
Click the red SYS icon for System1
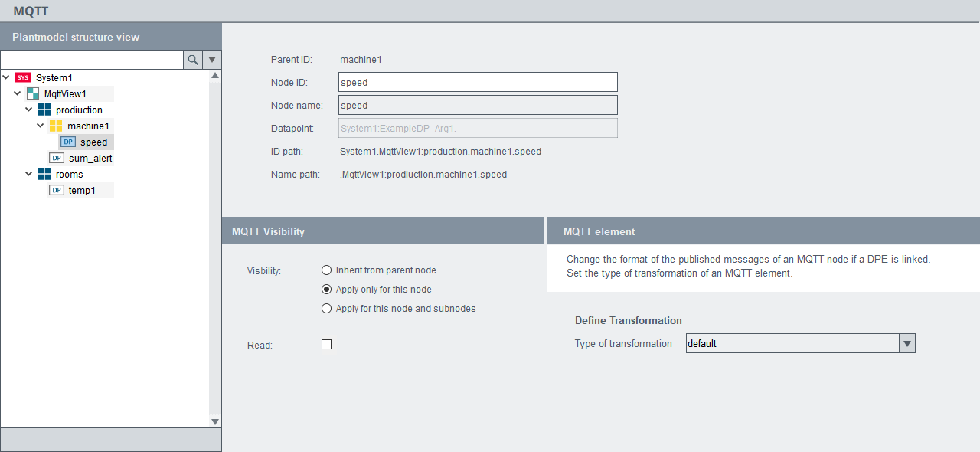click(x=23, y=77)
